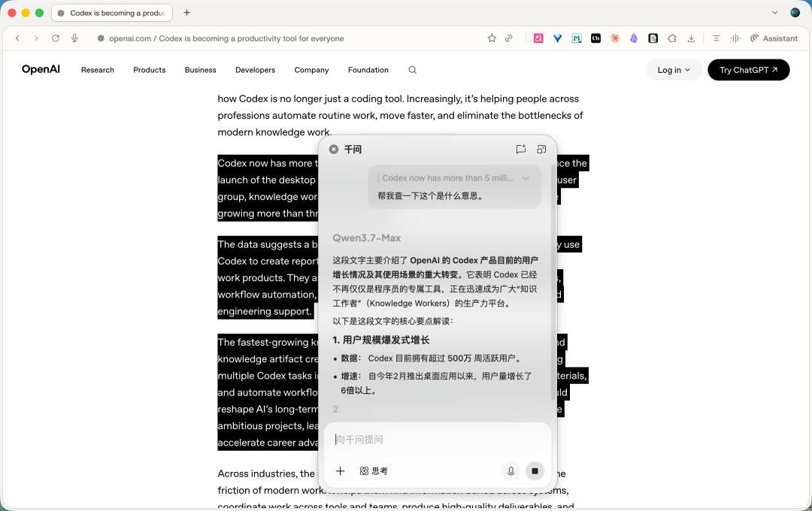Toggle 思考 thinking mode
The image size is (812, 511).
coord(374,470)
